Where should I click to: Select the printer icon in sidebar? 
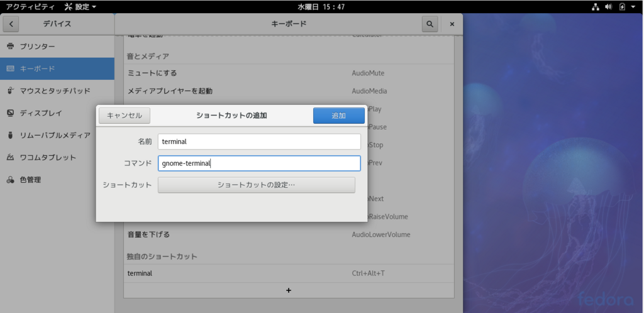coord(10,47)
